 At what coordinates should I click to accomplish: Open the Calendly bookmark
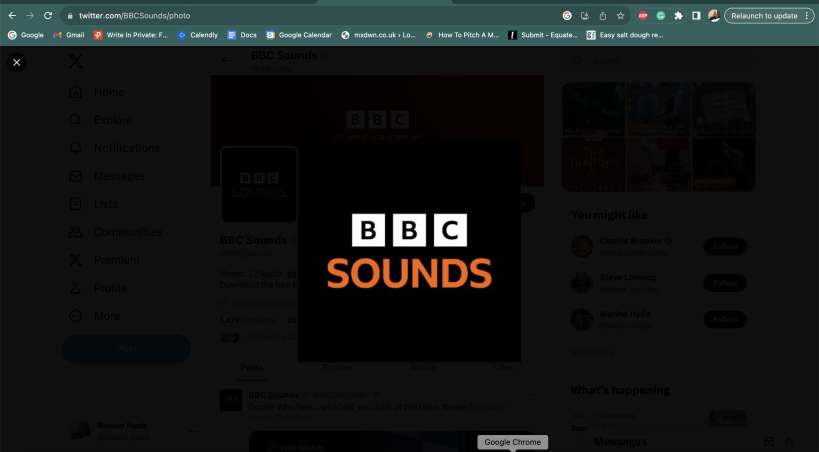197,35
